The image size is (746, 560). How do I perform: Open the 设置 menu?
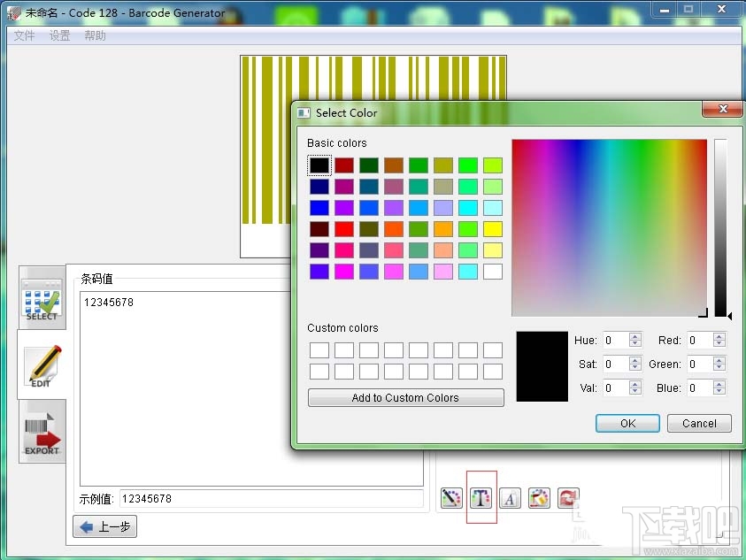59,36
